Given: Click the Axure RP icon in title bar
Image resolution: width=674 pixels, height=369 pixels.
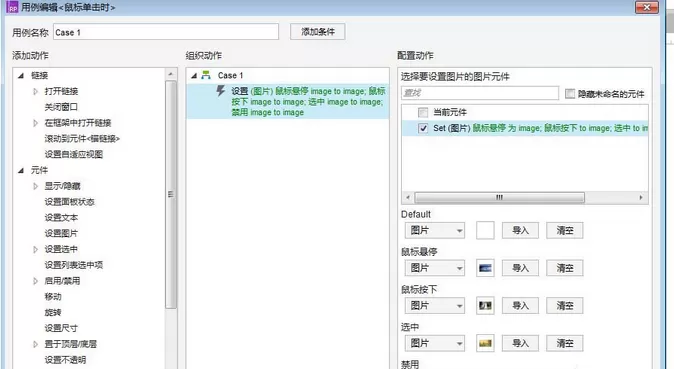Looking at the screenshot, I should click(x=12, y=7).
